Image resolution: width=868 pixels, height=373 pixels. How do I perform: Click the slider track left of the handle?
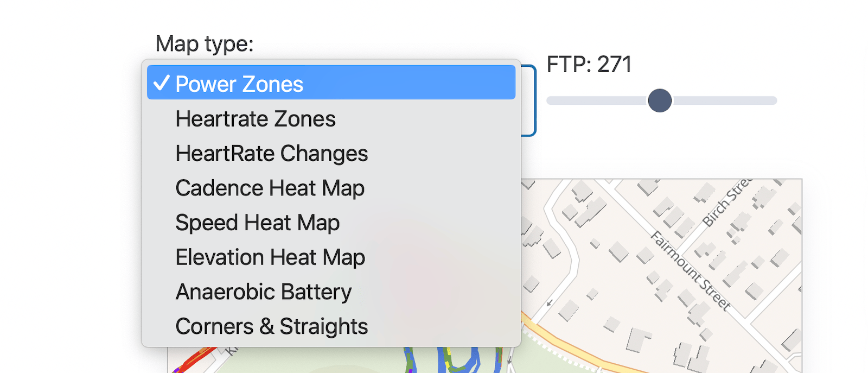[597, 100]
